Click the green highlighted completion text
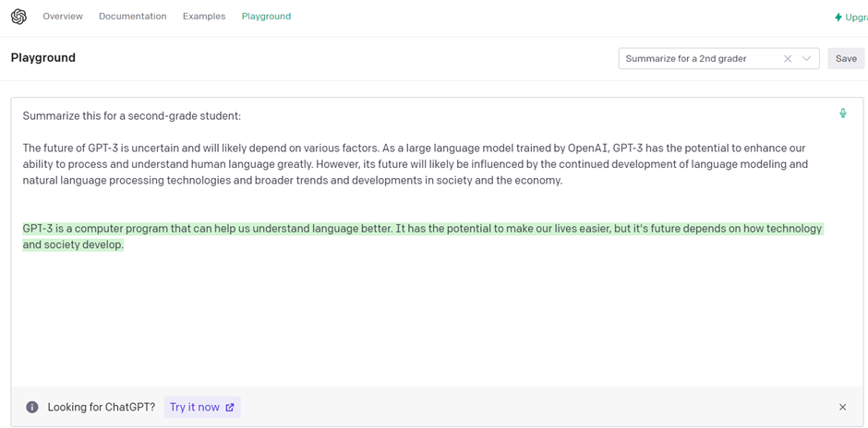Screen dimensions: 868x428 click(x=422, y=237)
